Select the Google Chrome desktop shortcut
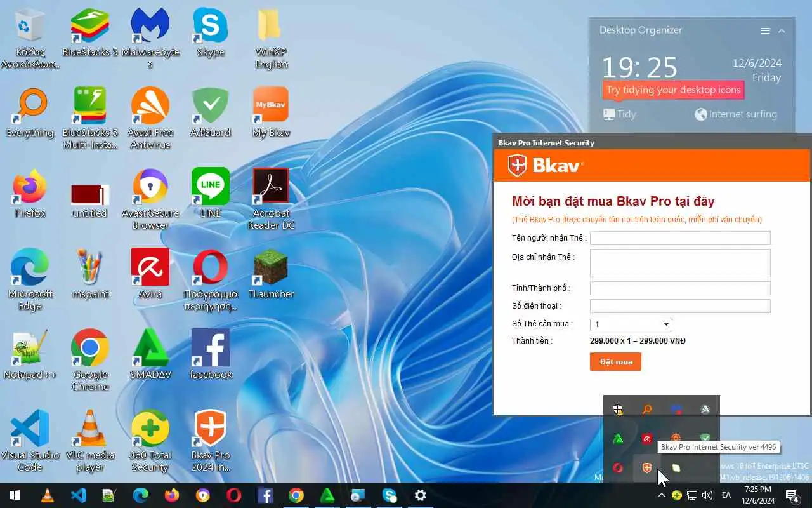This screenshot has height=508, width=812. pyautogui.click(x=90, y=361)
